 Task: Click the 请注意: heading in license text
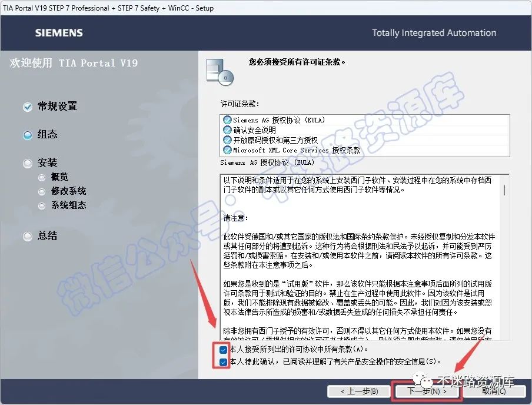tap(235, 218)
